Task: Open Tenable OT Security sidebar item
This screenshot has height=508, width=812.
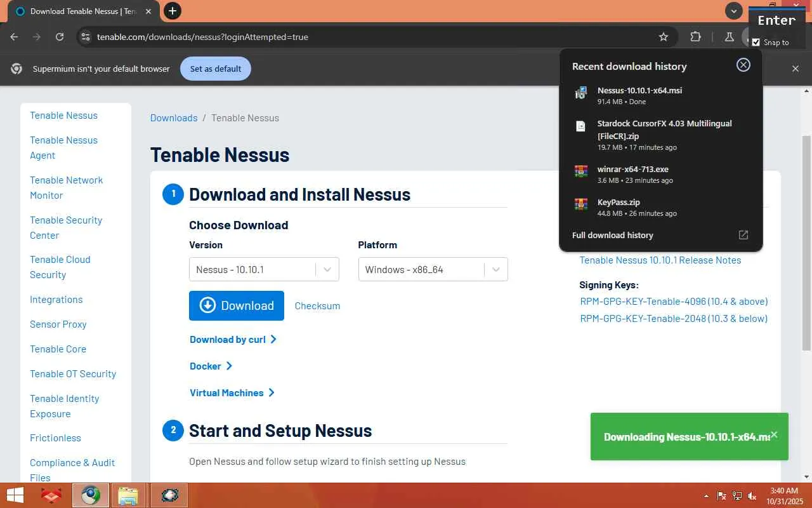Action: pyautogui.click(x=73, y=373)
